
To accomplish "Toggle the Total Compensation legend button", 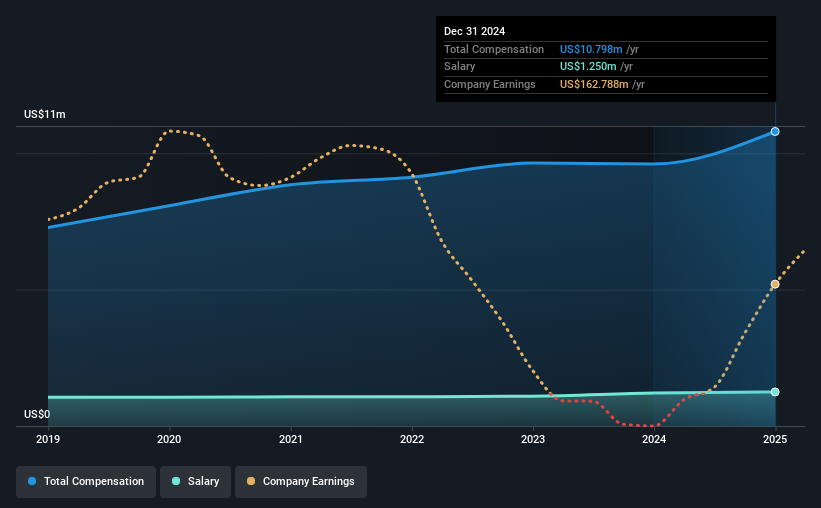I will click(x=86, y=482).
